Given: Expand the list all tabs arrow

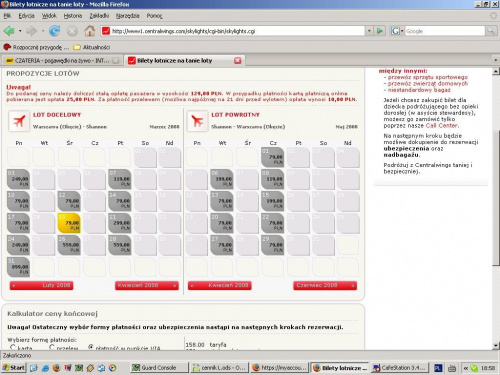Looking at the screenshot, I should coord(495,60).
